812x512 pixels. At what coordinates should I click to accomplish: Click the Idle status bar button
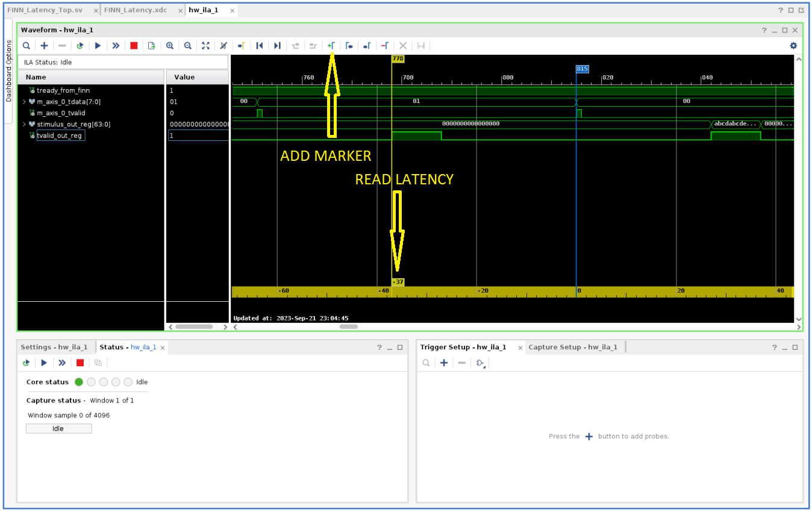tap(58, 429)
